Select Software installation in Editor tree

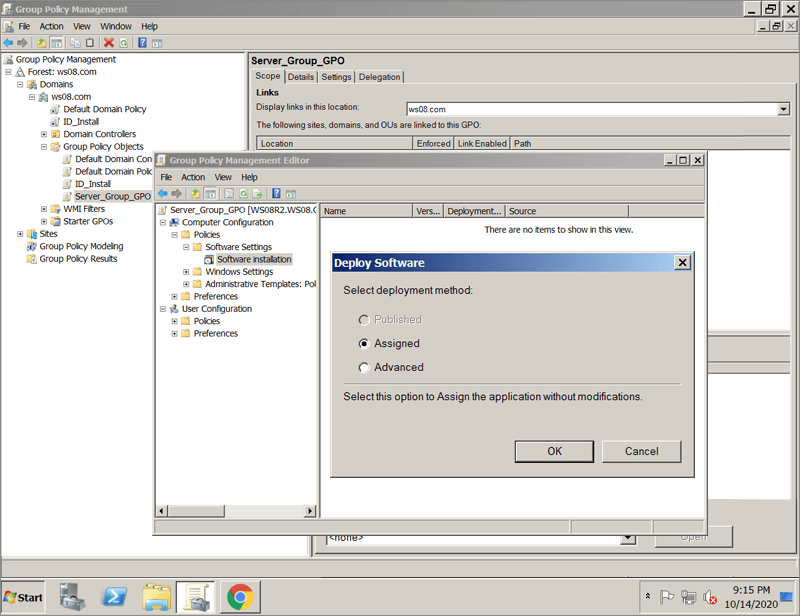coord(254,259)
